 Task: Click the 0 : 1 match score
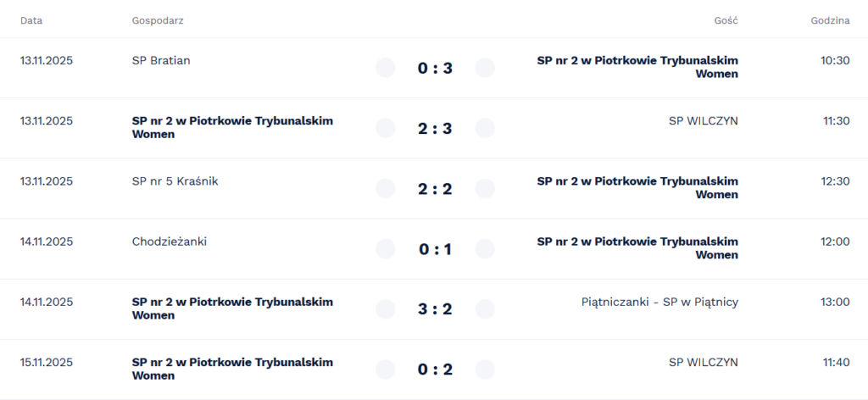tap(435, 249)
